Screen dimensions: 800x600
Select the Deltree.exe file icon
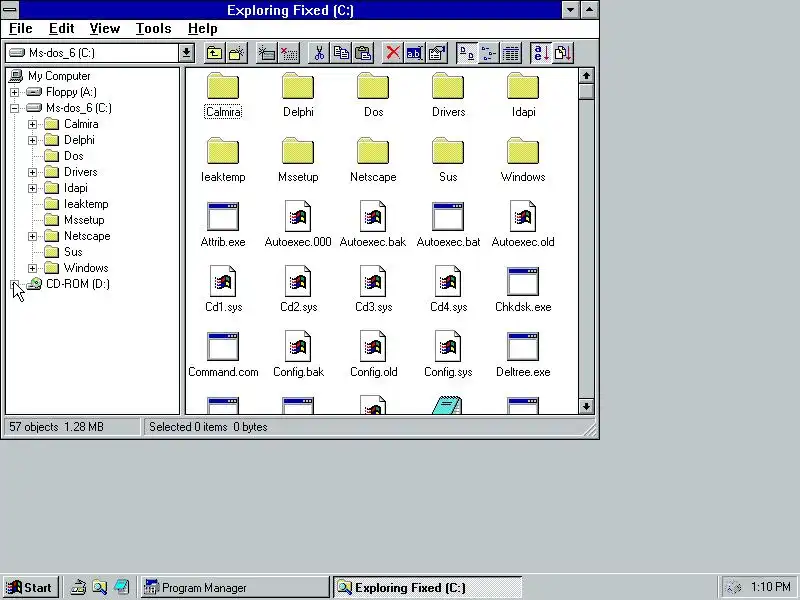click(x=523, y=346)
